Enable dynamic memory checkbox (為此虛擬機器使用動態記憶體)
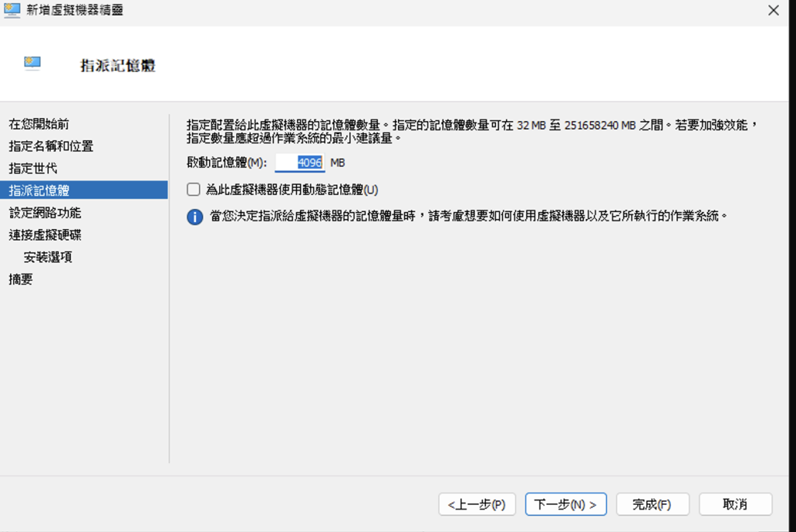 click(194, 190)
